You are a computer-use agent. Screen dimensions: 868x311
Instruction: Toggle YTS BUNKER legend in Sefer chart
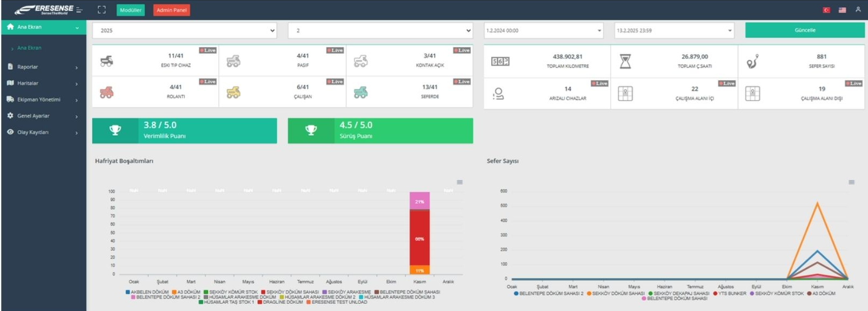pyautogui.click(x=730, y=294)
